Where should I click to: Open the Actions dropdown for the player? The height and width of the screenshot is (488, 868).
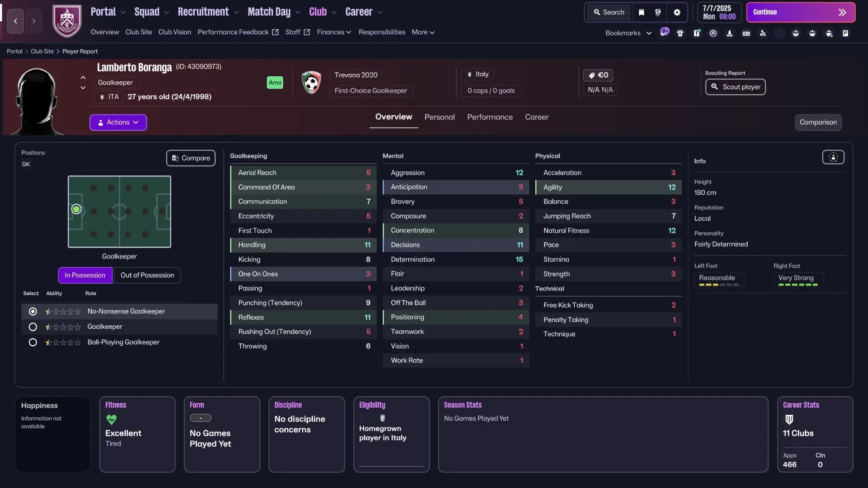coord(118,122)
